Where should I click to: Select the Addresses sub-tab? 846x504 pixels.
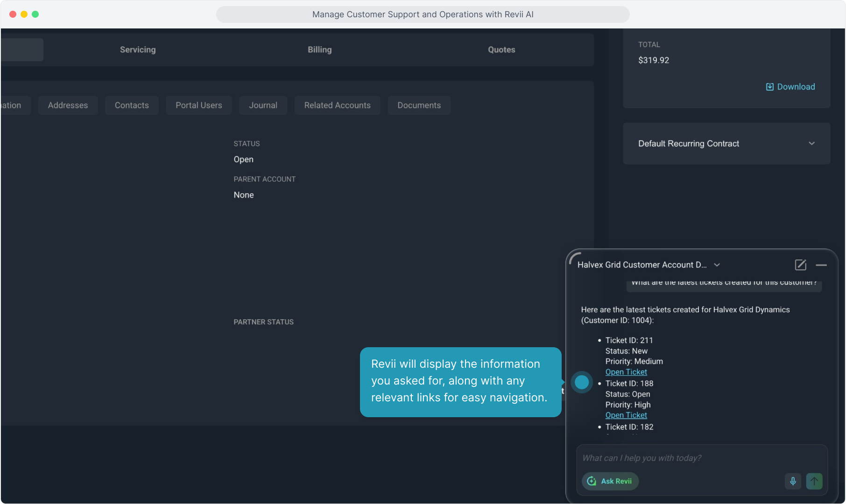[x=68, y=105]
